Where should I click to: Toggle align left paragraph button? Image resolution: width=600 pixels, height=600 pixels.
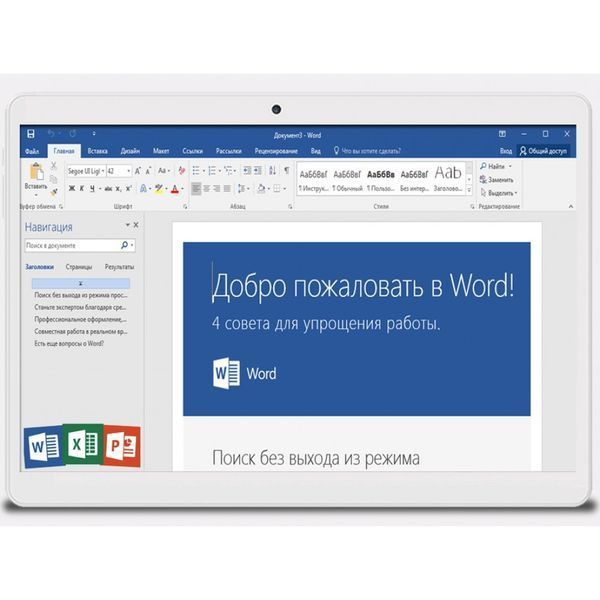196,188
